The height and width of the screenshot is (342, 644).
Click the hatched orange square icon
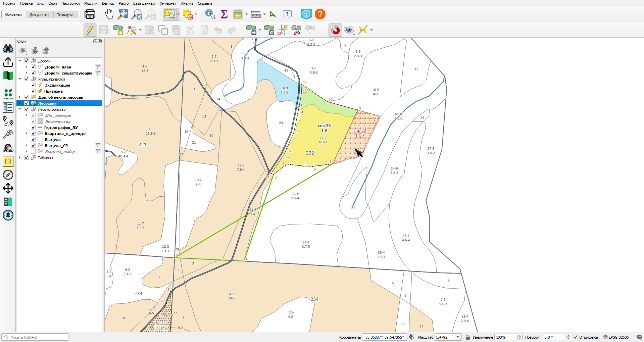pos(8,161)
